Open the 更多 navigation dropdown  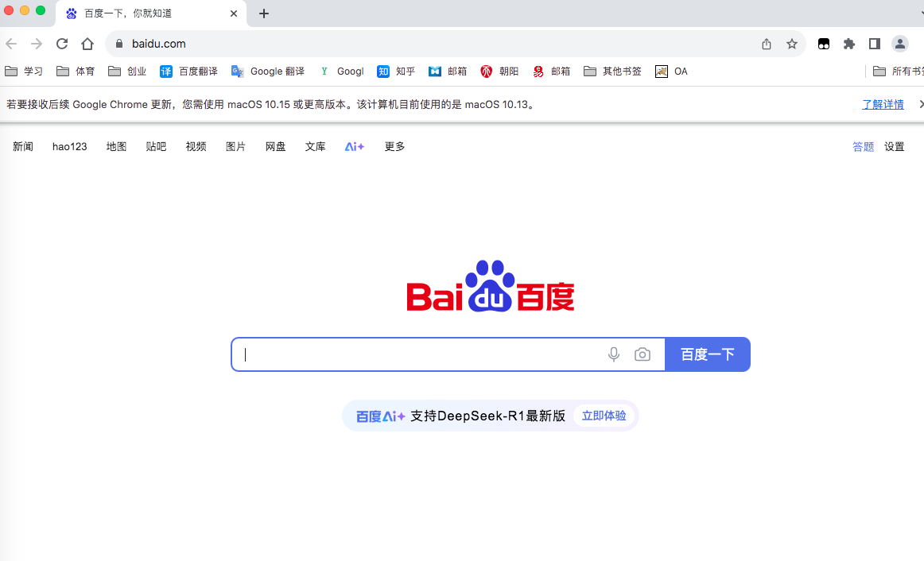(x=394, y=146)
